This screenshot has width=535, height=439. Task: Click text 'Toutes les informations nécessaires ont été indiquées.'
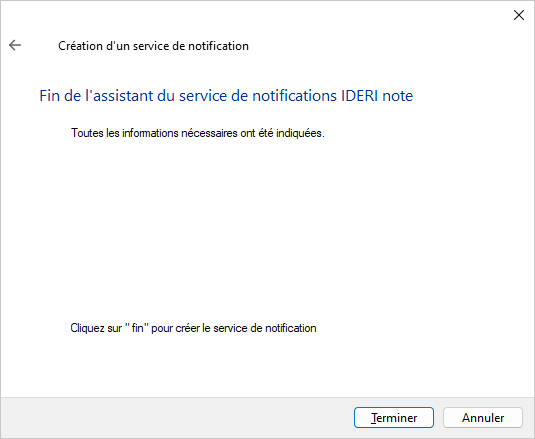click(198, 133)
